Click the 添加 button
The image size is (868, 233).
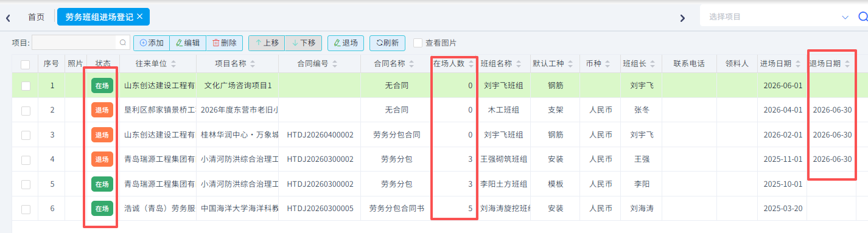[x=152, y=43]
